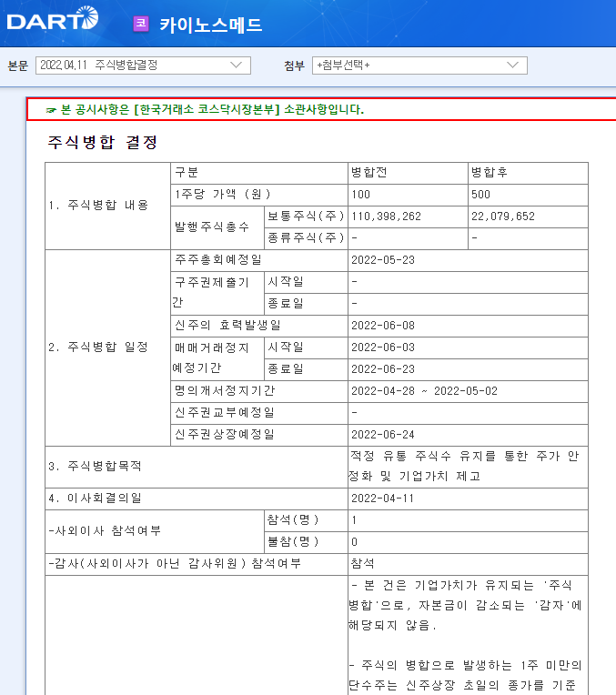Click the -사외이사 참석여부 label
Viewport: 616px width, 695px height.
tap(105, 531)
